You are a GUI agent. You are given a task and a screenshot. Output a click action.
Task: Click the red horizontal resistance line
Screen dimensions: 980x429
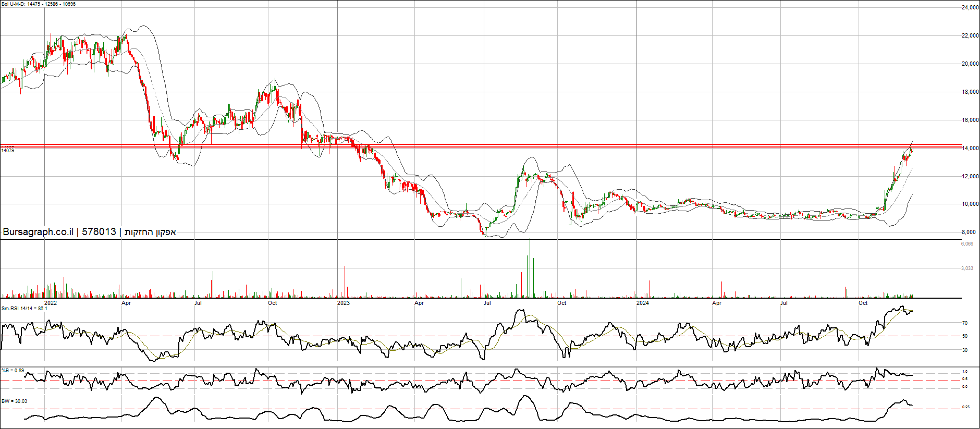click(x=469, y=144)
